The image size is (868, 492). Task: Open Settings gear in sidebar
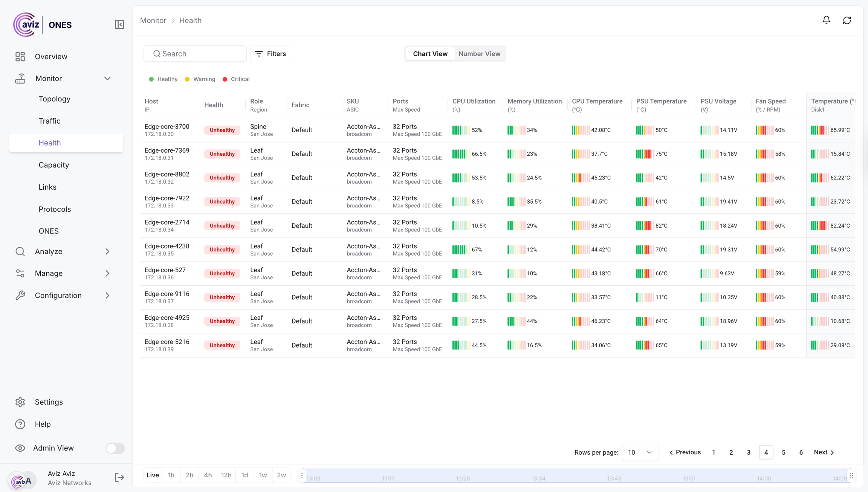point(20,402)
